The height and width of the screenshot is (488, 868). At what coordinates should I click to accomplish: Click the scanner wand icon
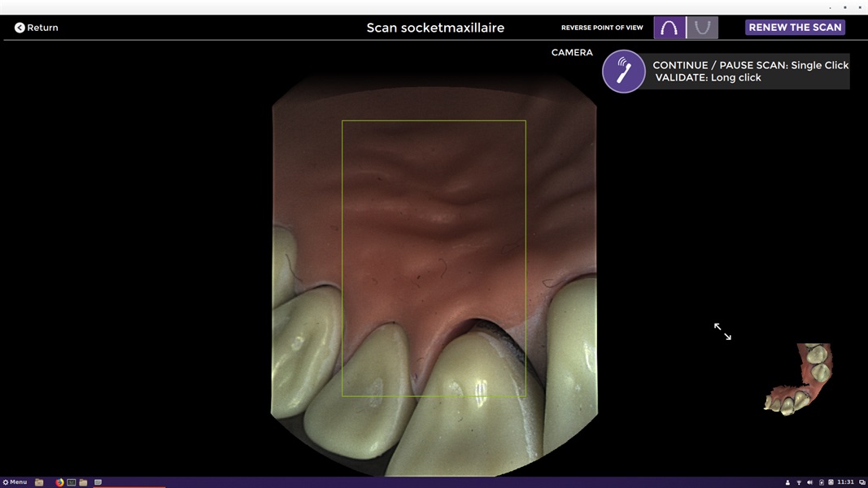click(623, 72)
